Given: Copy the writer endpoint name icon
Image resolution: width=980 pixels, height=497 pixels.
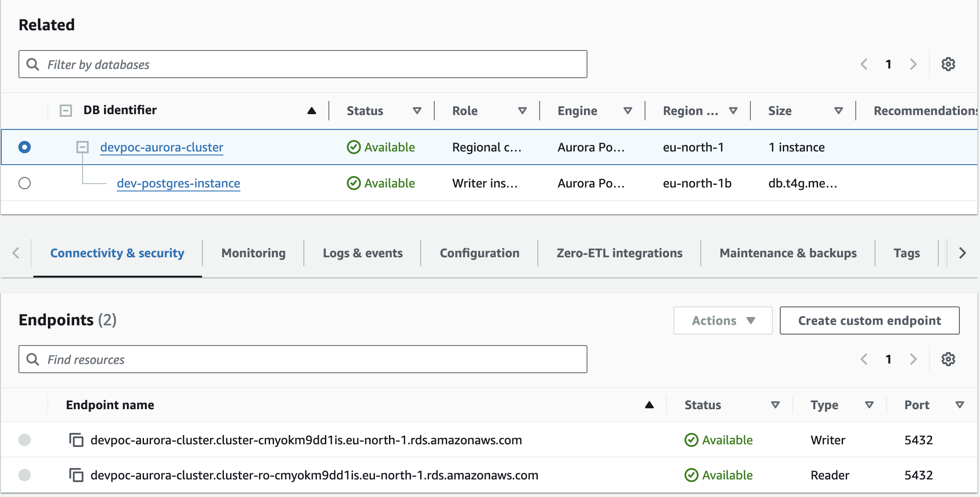Looking at the screenshot, I should [x=76, y=439].
